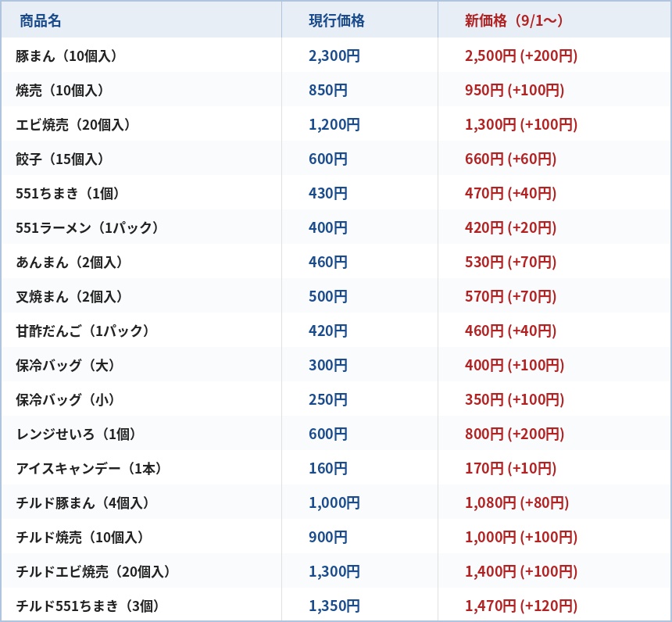Click the current price 430円
The image size is (672, 622).
pyautogui.click(x=328, y=193)
